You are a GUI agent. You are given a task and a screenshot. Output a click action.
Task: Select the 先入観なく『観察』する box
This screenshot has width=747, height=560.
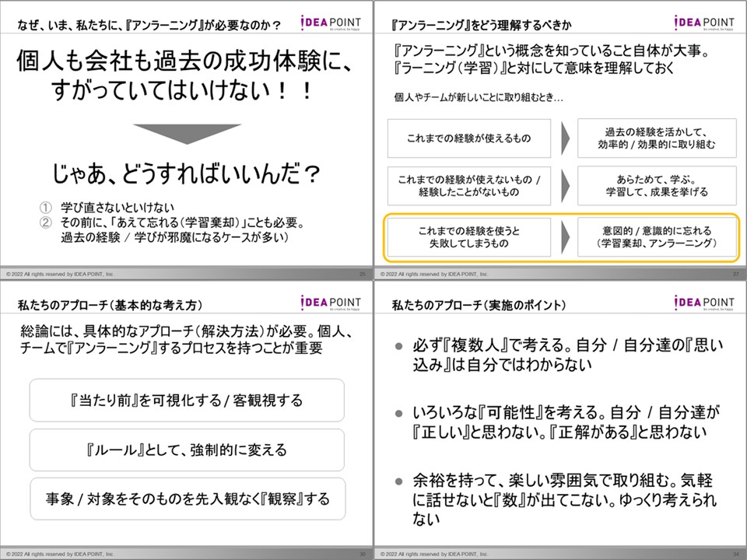click(x=187, y=499)
